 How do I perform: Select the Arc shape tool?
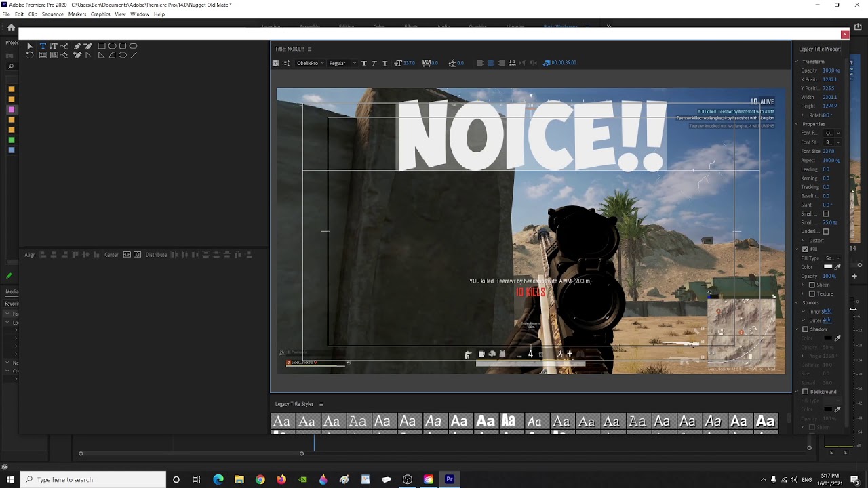click(113, 55)
